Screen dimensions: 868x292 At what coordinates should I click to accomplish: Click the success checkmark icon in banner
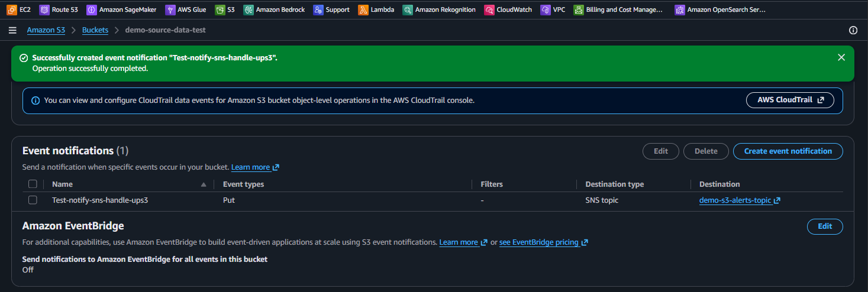pyautogui.click(x=24, y=58)
